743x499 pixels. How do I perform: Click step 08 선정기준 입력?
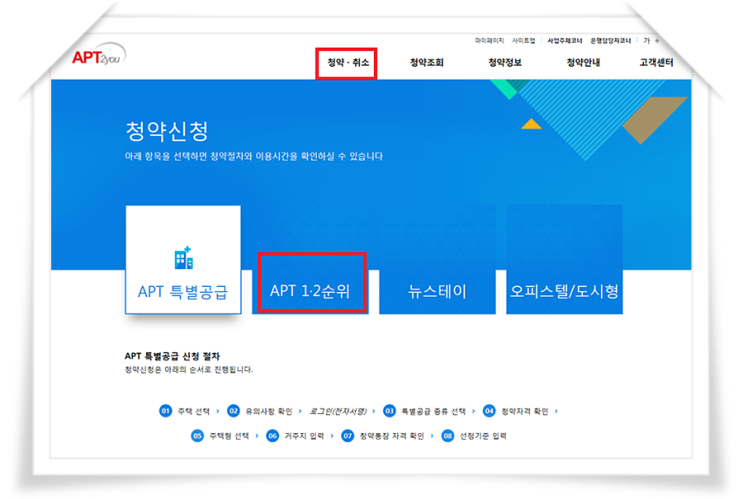[474, 435]
